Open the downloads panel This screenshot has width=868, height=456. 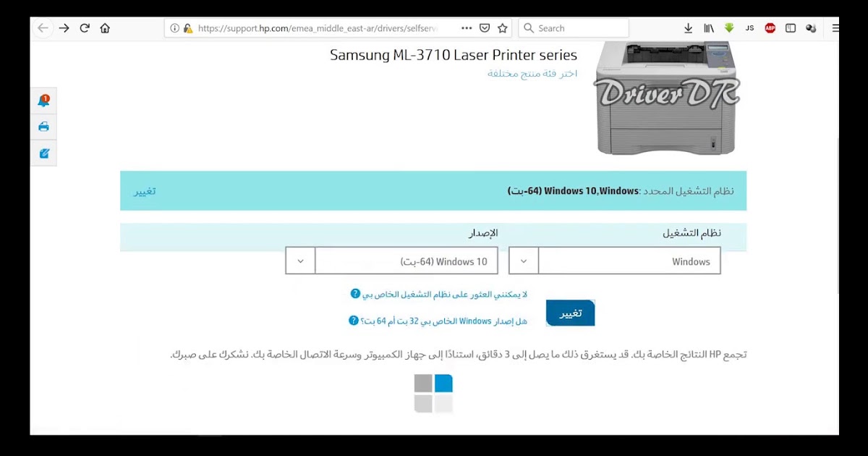pos(688,28)
